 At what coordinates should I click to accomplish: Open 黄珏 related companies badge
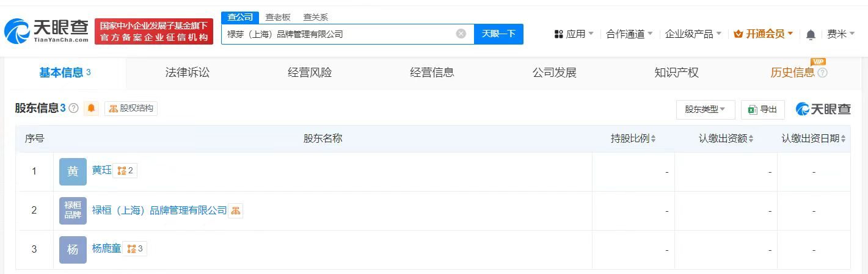(x=125, y=171)
